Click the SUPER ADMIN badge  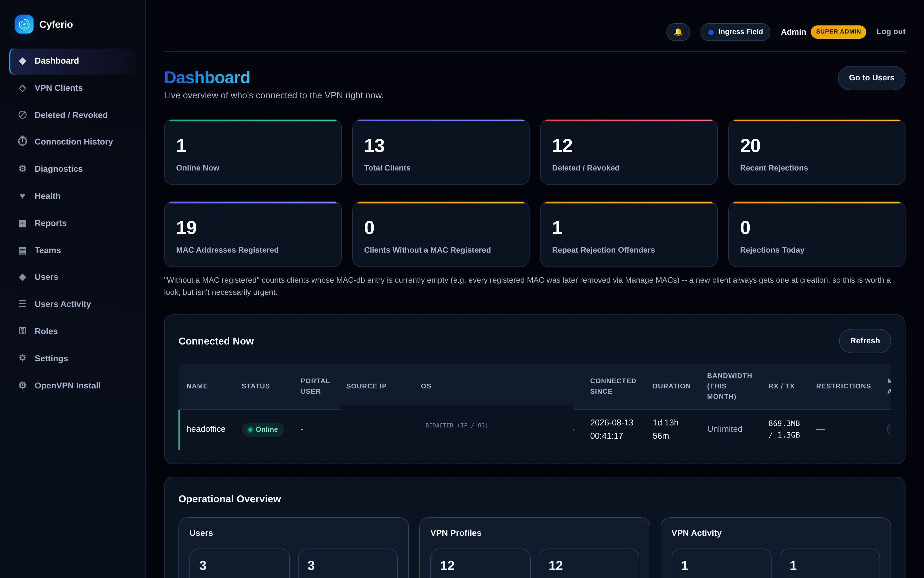click(x=839, y=32)
